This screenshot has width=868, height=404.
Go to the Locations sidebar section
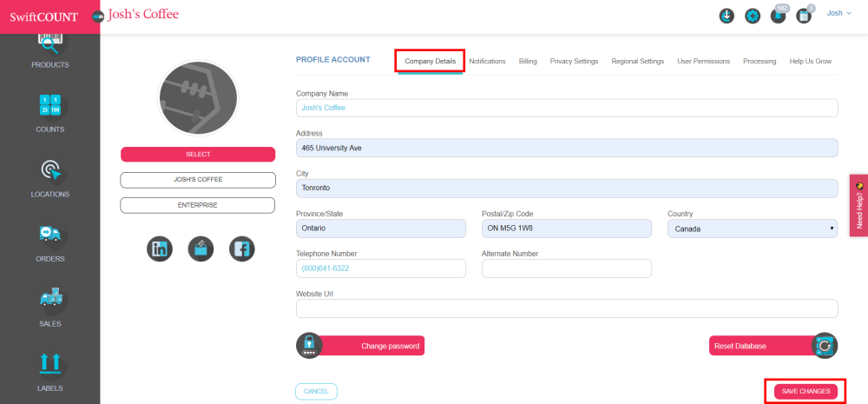pyautogui.click(x=50, y=179)
